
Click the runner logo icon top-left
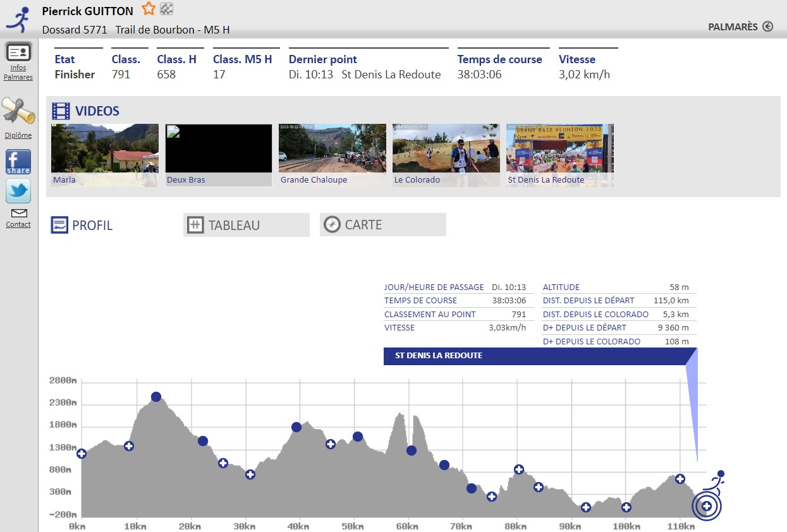click(x=19, y=19)
